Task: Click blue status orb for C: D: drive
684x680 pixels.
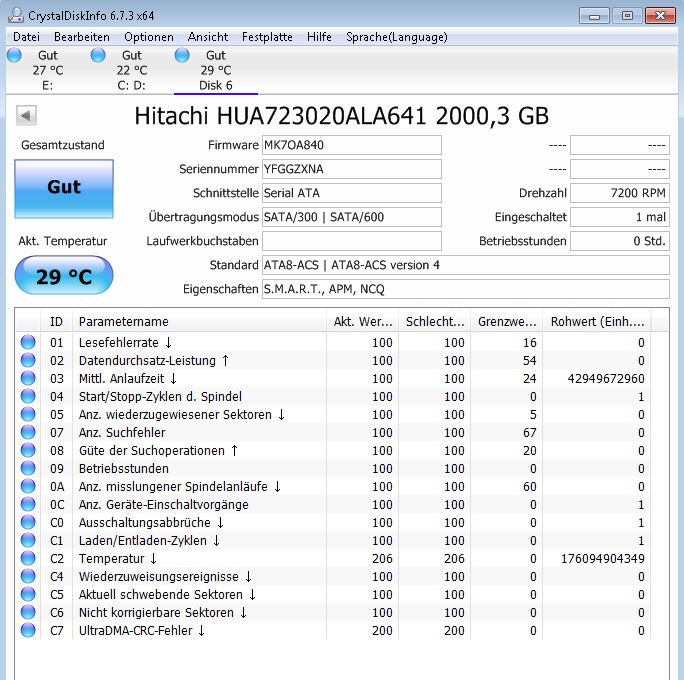Action: 98,55
